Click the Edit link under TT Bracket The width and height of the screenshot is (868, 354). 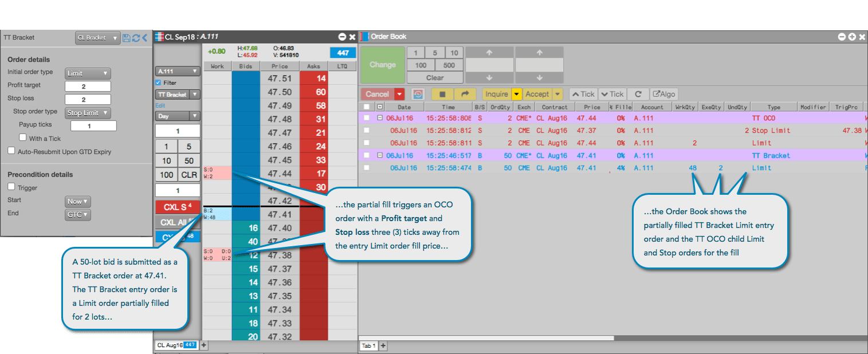[x=160, y=105]
